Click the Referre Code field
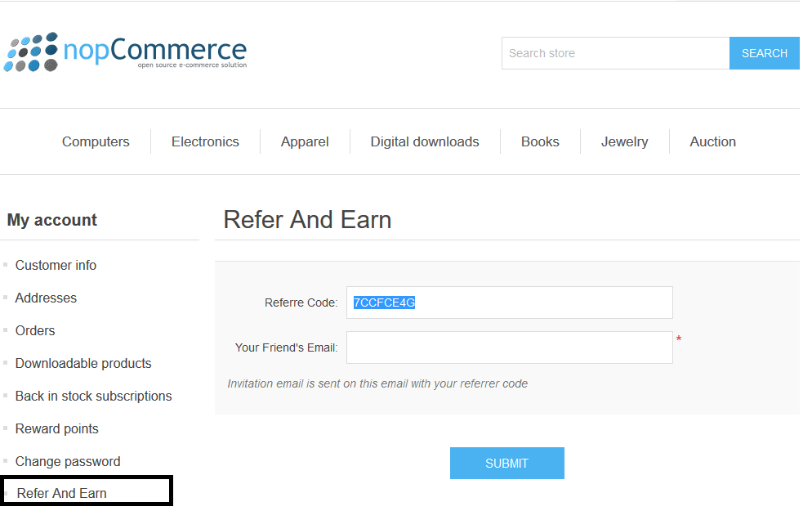Image resolution: width=812 pixels, height=520 pixels. pos(510,303)
